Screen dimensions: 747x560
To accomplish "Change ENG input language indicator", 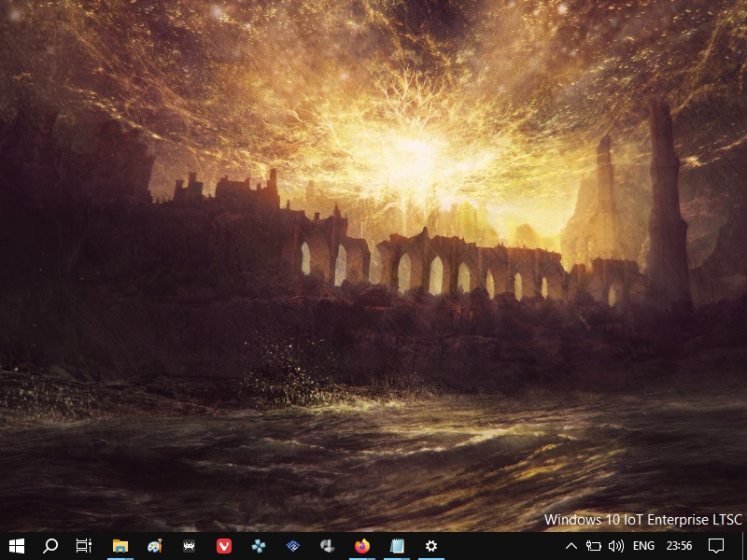I will (x=643, y=546).
